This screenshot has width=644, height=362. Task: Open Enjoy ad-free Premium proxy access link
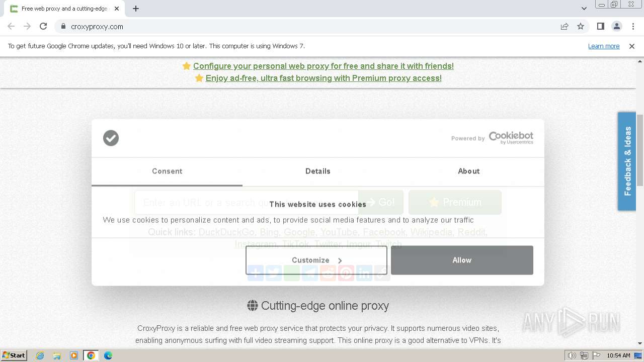click(324, 78)
